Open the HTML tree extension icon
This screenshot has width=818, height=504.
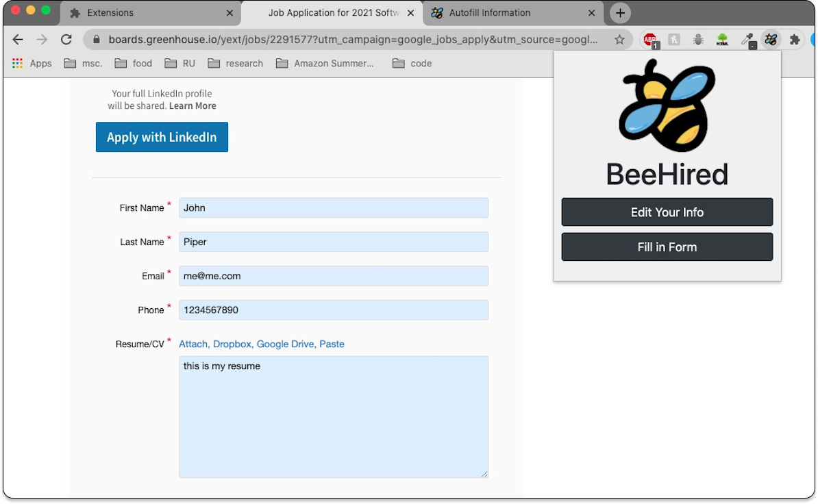pos(722,40)
